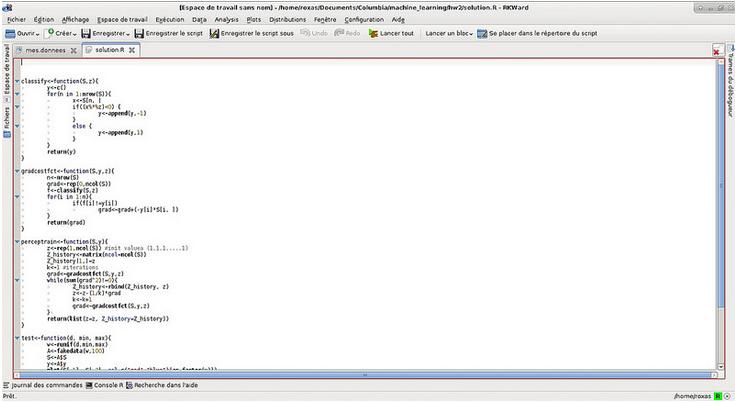Image resolution: width=735 pixels, height=403 pixels.
Task: Switch to the mes.donnees tab
Action: tap(45, 50)
